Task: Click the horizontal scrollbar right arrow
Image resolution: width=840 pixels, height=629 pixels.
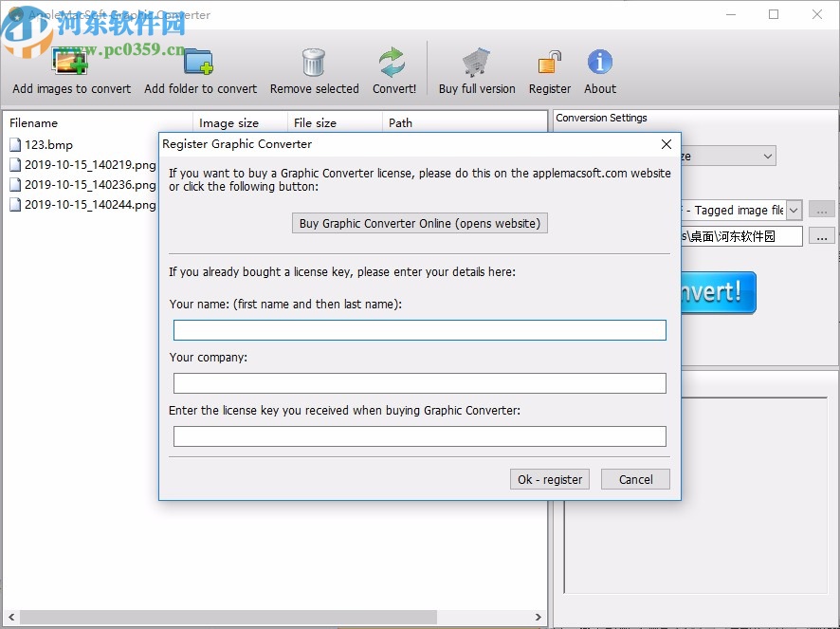Action: 538,616
